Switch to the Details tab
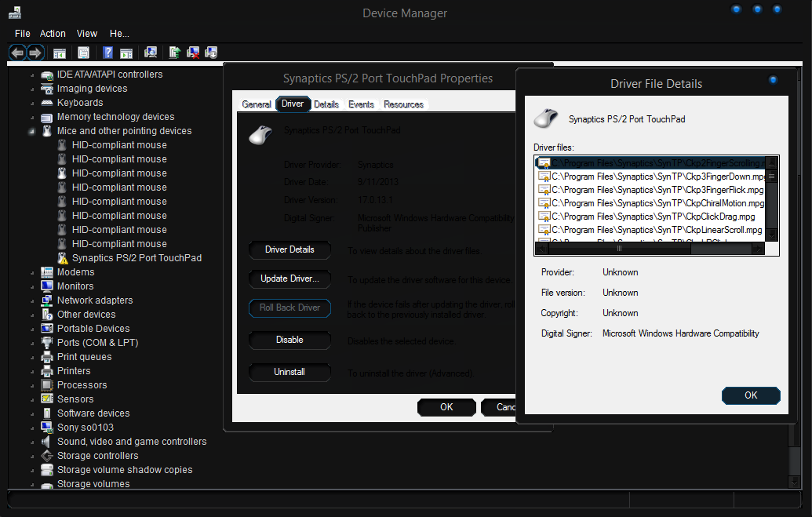The height and width of the screenshot is (517, 812). [326, 104]
